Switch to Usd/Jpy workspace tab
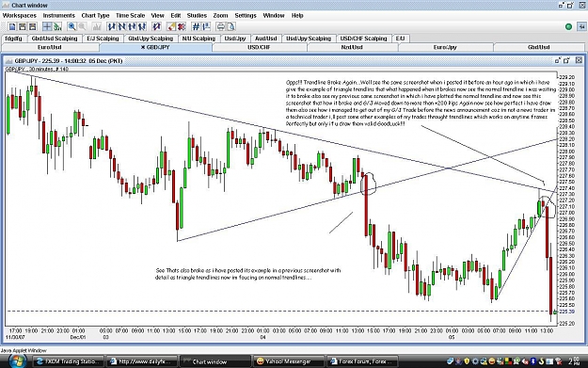 tap(235, 39)
